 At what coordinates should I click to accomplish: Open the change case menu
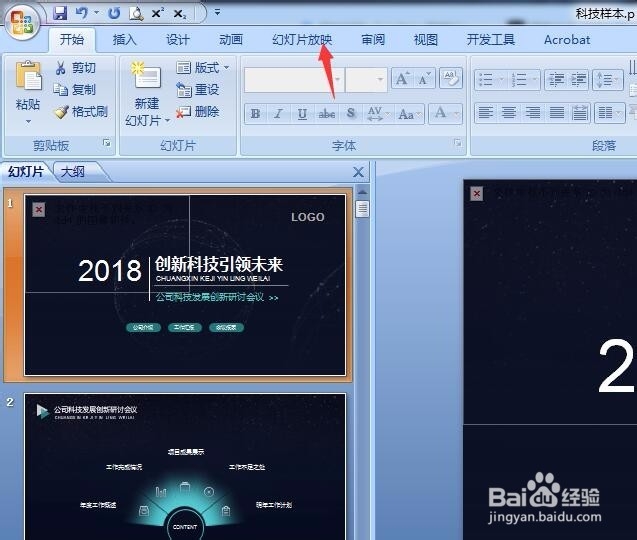(x=410, y=113)
